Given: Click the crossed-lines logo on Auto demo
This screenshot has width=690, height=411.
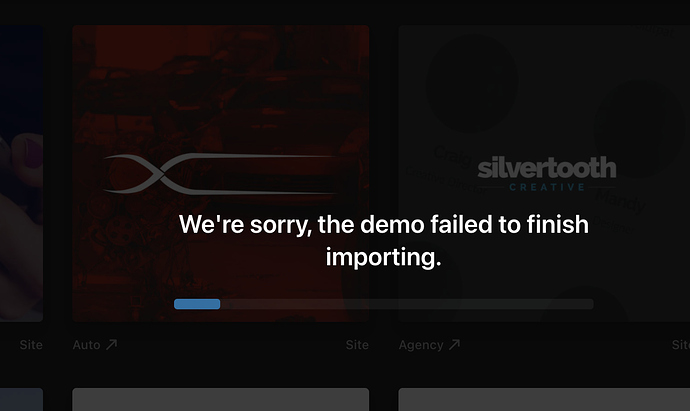Looking at the screenshot, I should (220, 174).
